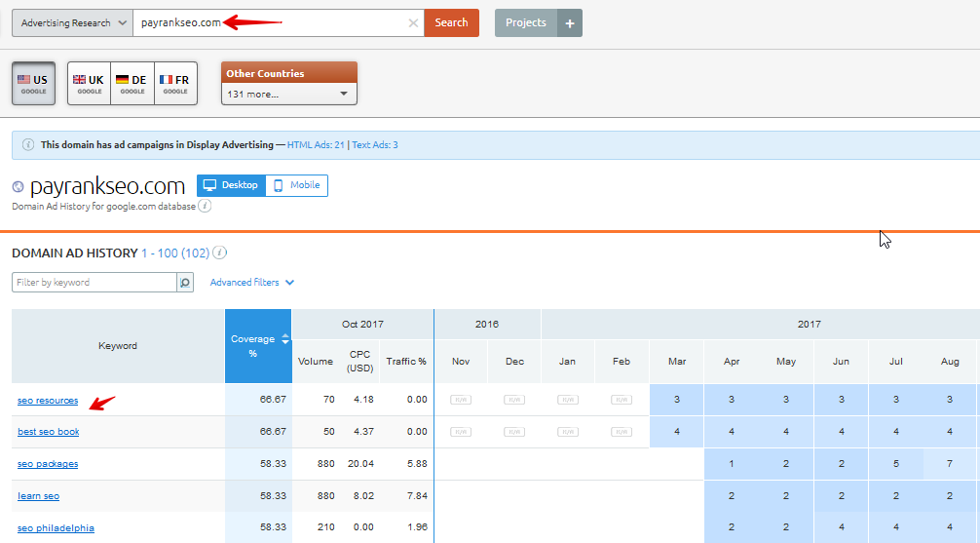
Task: Click Mar position cell for best seo book
Action: (677, 432)
